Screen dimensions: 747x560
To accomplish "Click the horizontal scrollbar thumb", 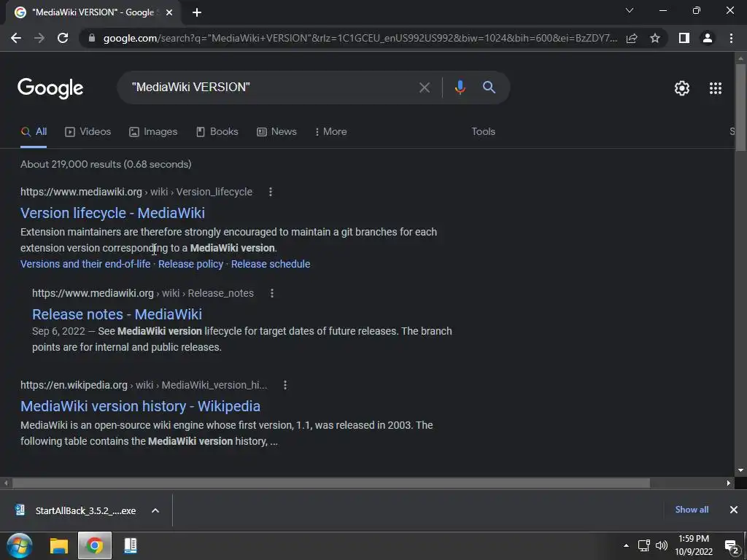I will click(330, 483).
